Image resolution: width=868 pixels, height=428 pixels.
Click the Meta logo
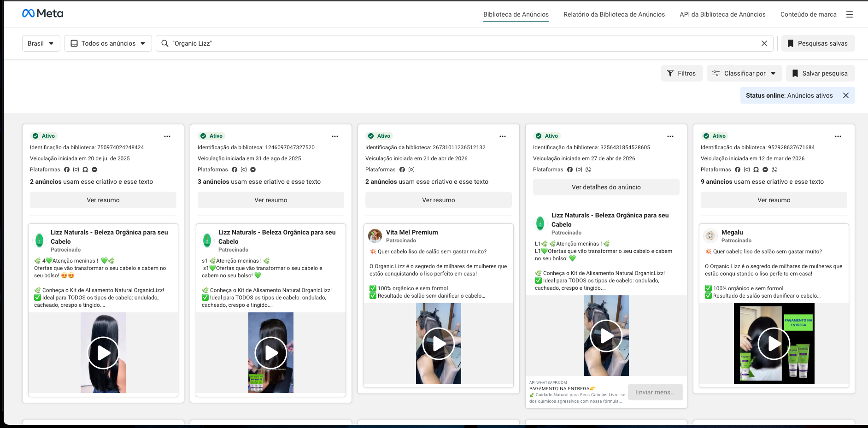(x=43, y=13)
